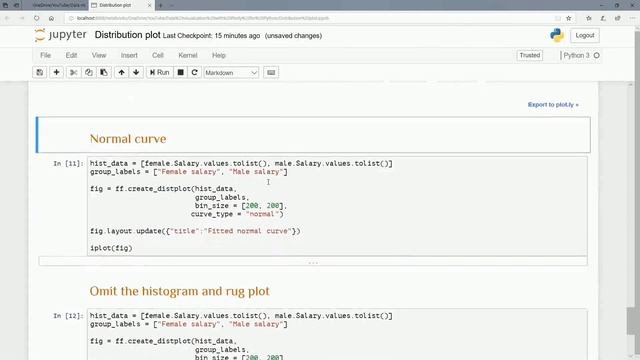Screen dimensions: 640x360
Task: Open the Edit menu
Action: click(x=71, y=55)
